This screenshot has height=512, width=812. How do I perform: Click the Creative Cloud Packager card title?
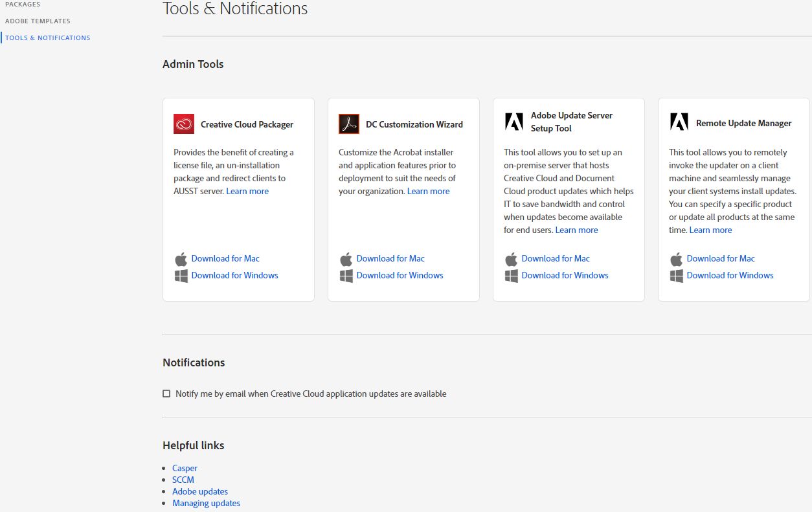pos(247,124)
